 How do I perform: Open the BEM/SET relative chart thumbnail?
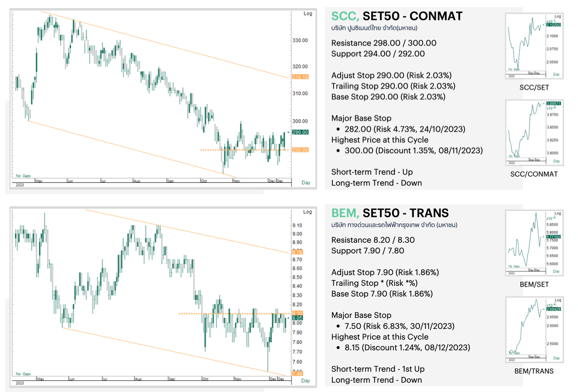click(534, 243)
